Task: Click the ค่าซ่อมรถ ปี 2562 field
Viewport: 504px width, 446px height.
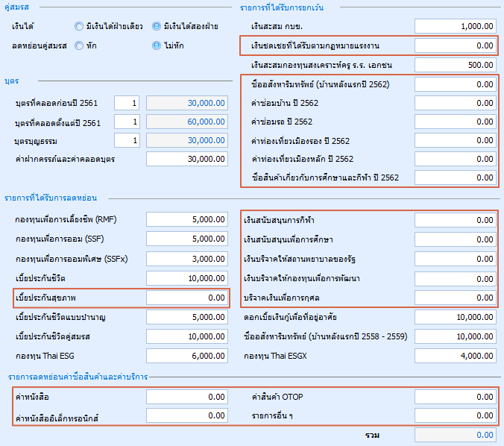Action: tap(456, 122)
